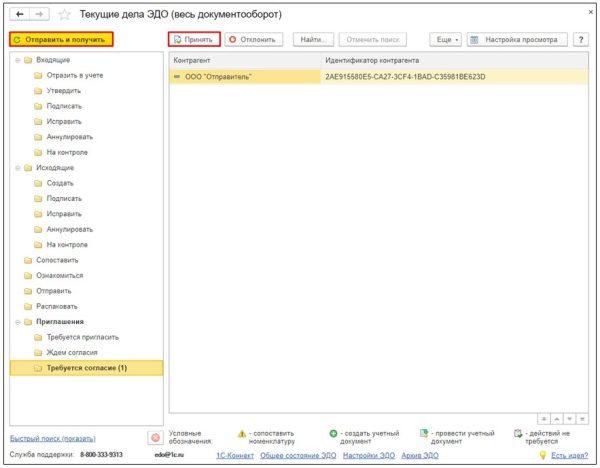Click the green 'создать учетный документ' icon

[x=333, y=434]
